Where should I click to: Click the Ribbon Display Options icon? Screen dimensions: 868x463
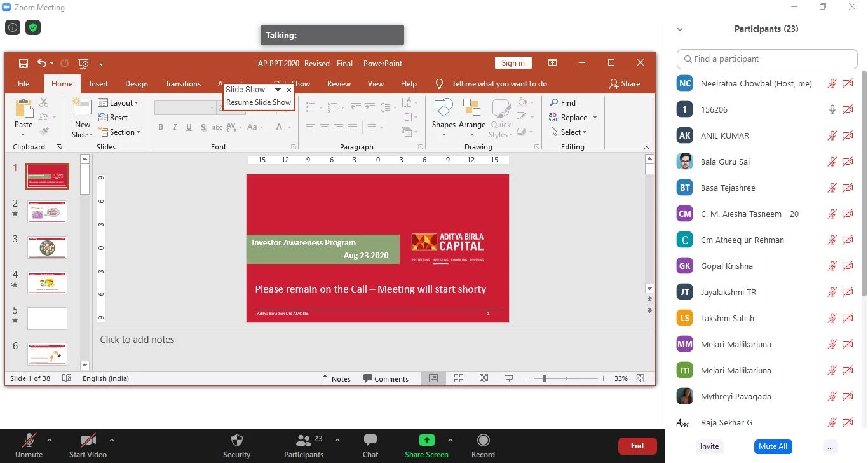tap(552, 63)
